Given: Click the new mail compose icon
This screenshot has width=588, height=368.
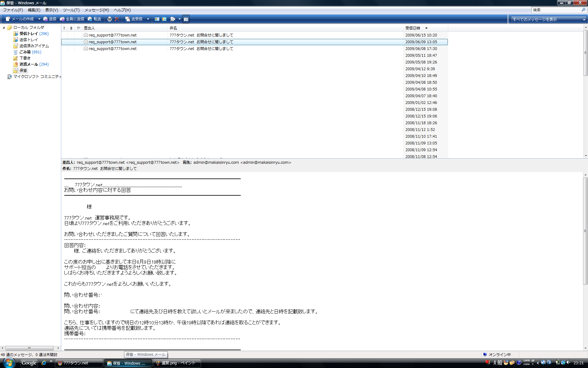Looking at the screenshot, I should point(8,19).
